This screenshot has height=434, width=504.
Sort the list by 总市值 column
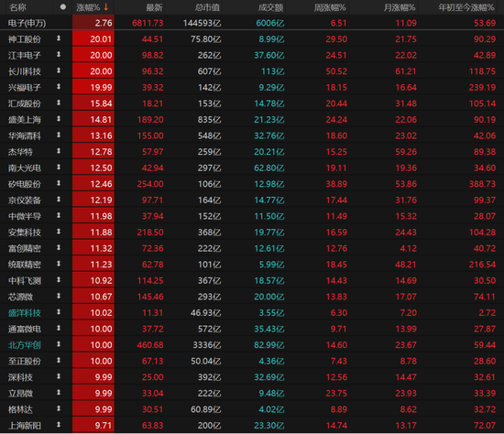point(207,7)
